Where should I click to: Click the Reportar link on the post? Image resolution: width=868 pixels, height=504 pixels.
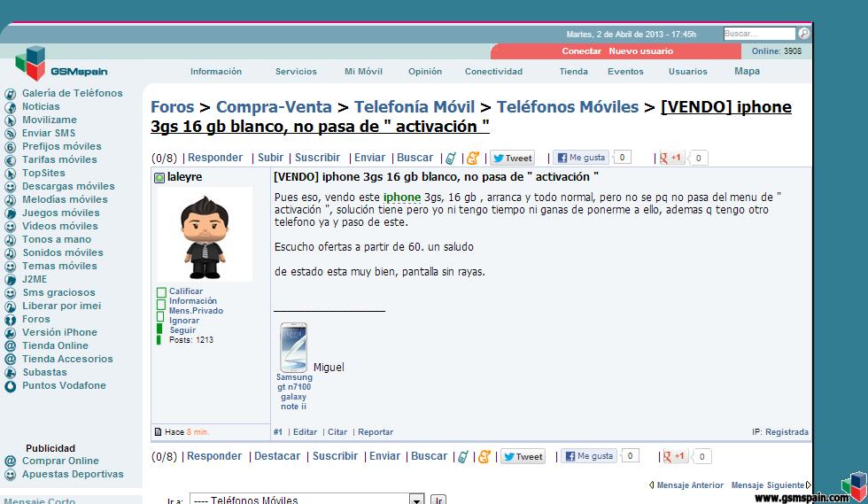click(x=376, y=432)
